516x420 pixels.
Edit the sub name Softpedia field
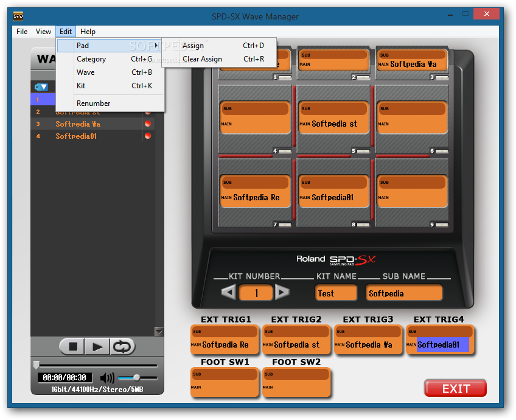click(x=404, y=293)
